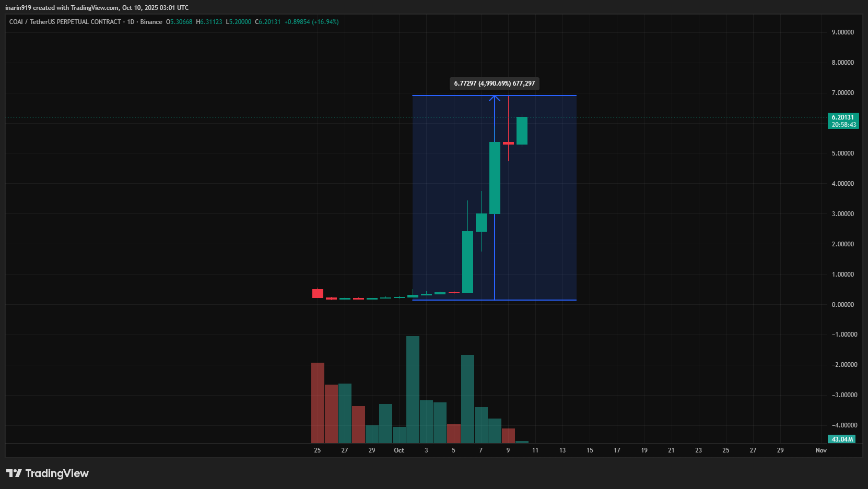This screenshot has width=868, height=489.
Task: Click the tallest green volume bar
Action: tap(413, 389)
